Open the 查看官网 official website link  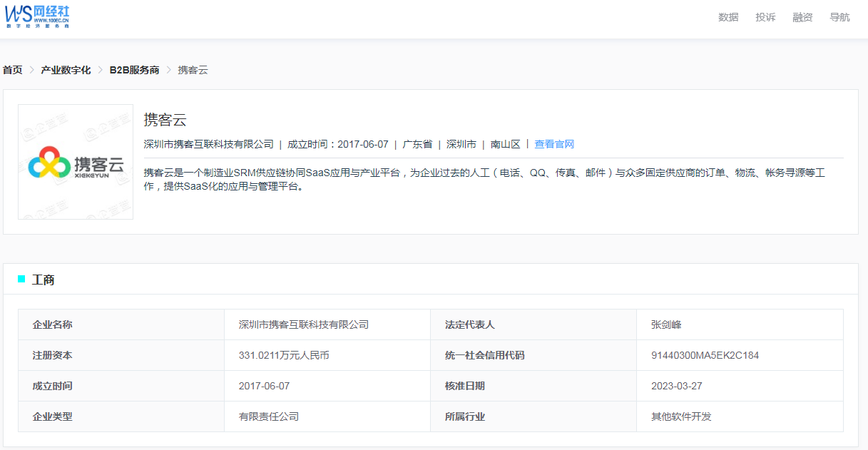point(554,144)
